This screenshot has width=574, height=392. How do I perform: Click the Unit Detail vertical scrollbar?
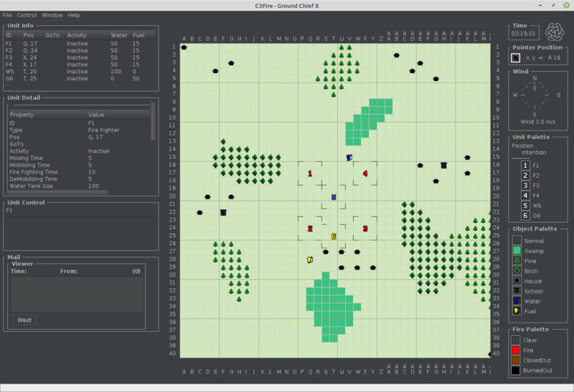[154, 120]
